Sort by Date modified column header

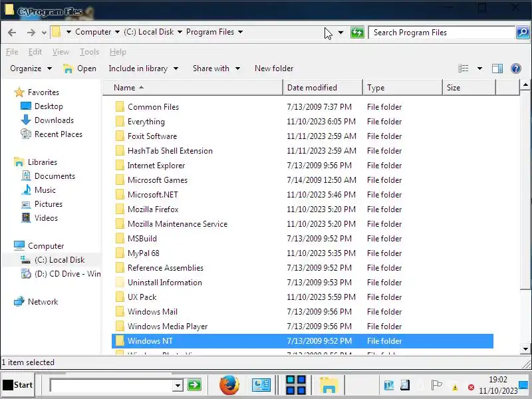pos(323,88)
